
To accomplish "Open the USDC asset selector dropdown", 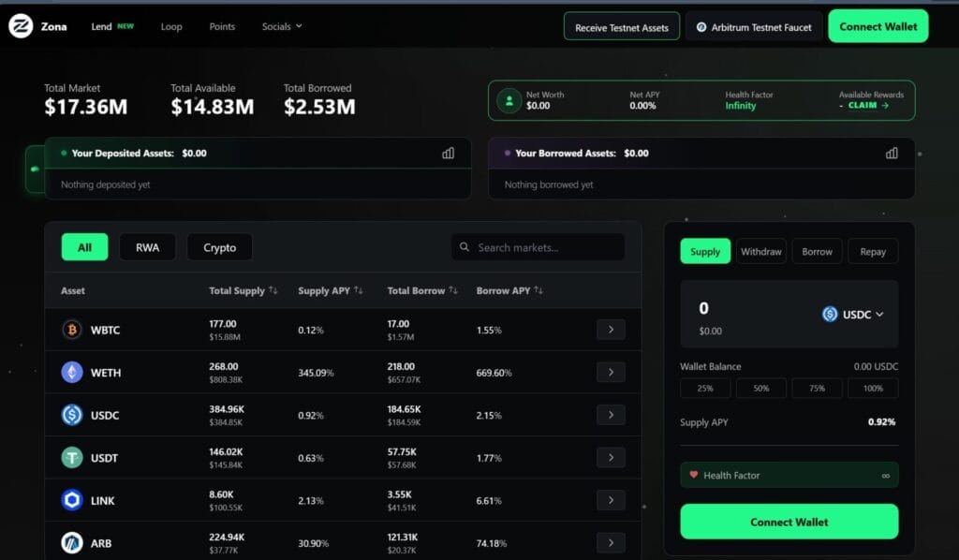I will pos(853,315).
